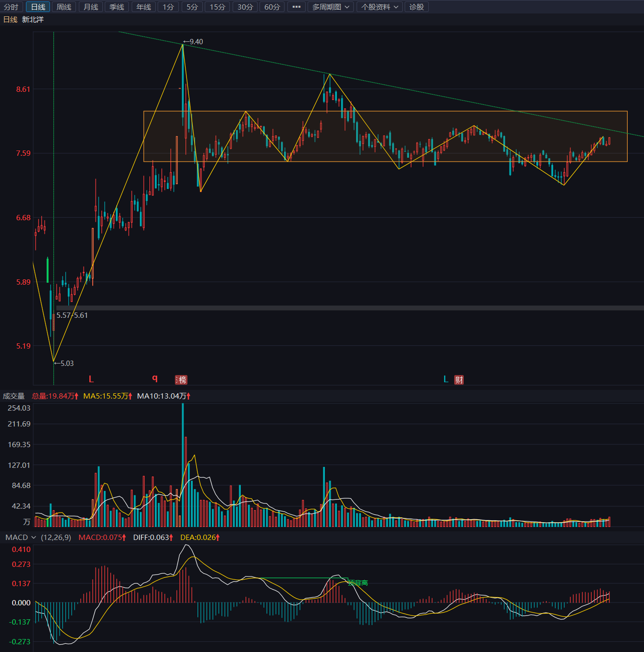Screen dimensions: 644x652
Task: Switch to the 分时 tab
Action: [12, 7]
